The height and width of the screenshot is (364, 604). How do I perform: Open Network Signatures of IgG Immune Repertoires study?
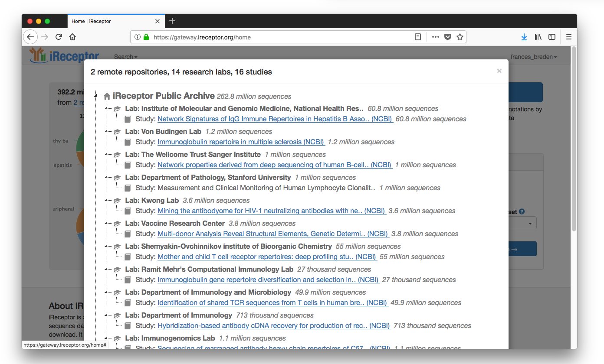pyautogui.click(x=275, y=119)
